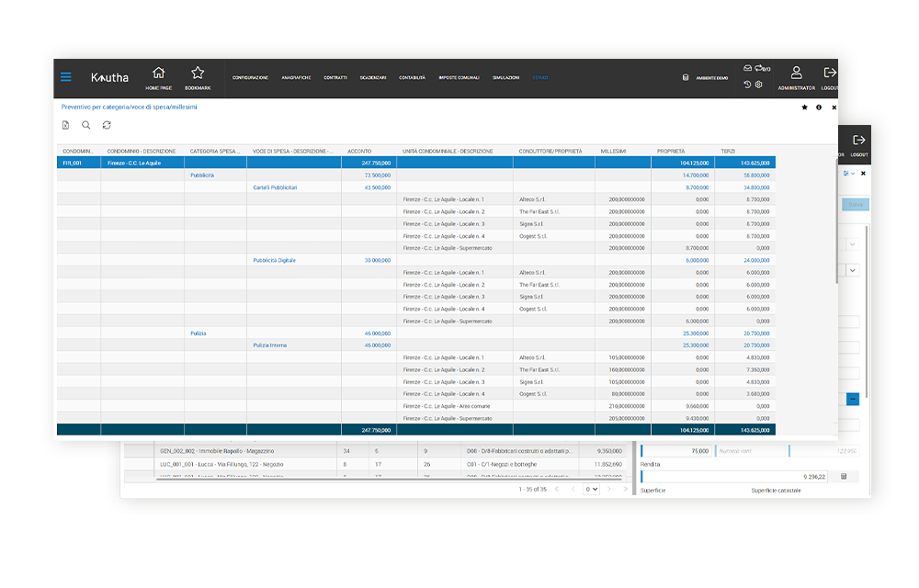This screenshot has width=919, height=588.
Task: Click the calculator icon beside Rendita value
Action: (x=844, y=476)
